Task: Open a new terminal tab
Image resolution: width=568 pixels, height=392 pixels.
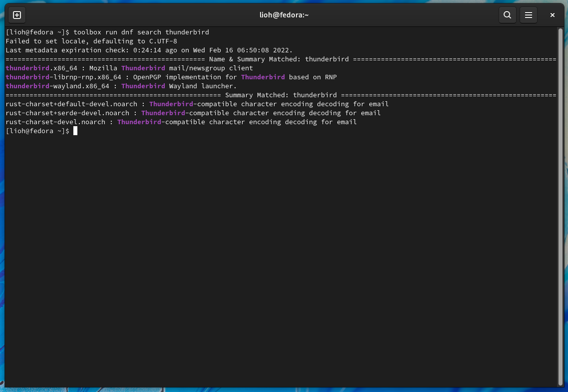Action: (x=17, y=15)
